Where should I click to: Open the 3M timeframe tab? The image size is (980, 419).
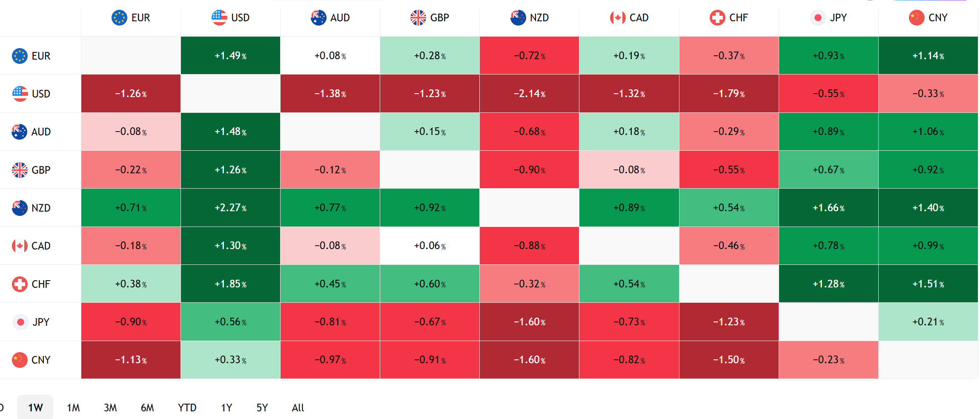coord(110,408)
